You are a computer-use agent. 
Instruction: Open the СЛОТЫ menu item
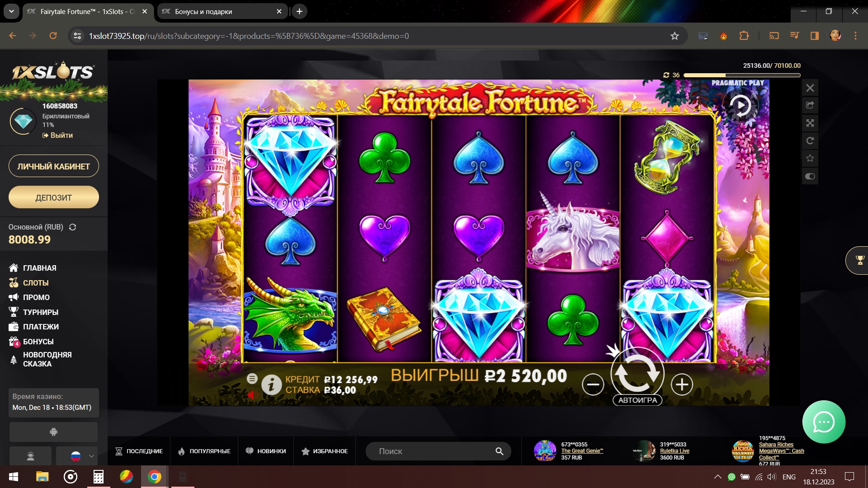(36, 283)
